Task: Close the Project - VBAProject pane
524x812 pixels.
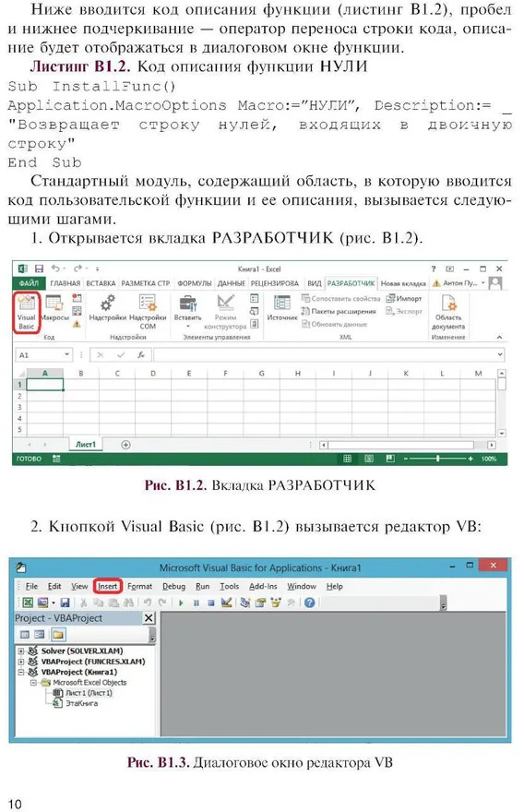Action: pos(149,618)
